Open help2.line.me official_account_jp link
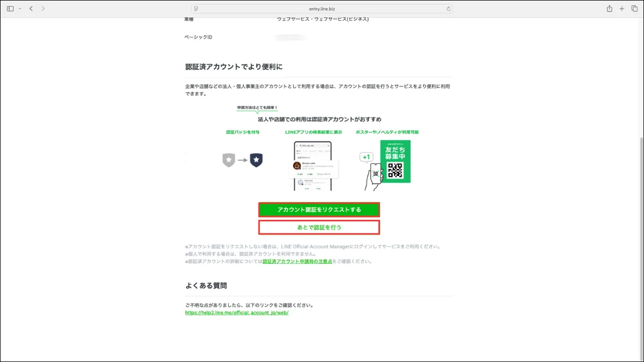The width and height of the screenshot is (644, 362). (x=237, y=313)
